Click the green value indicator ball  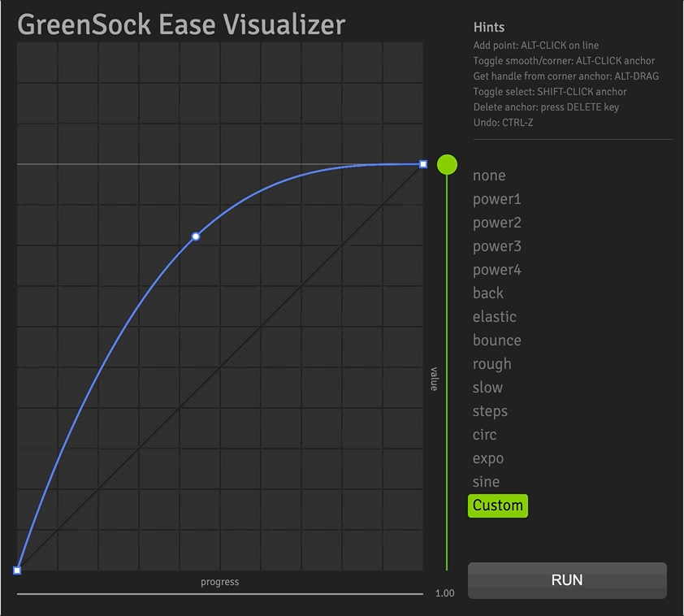point(447,164)
